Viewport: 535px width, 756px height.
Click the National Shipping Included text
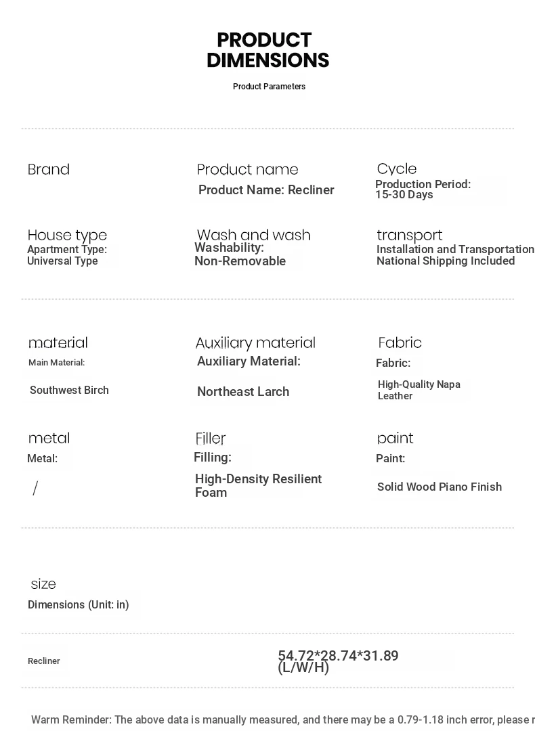click(x=446, y=261)
